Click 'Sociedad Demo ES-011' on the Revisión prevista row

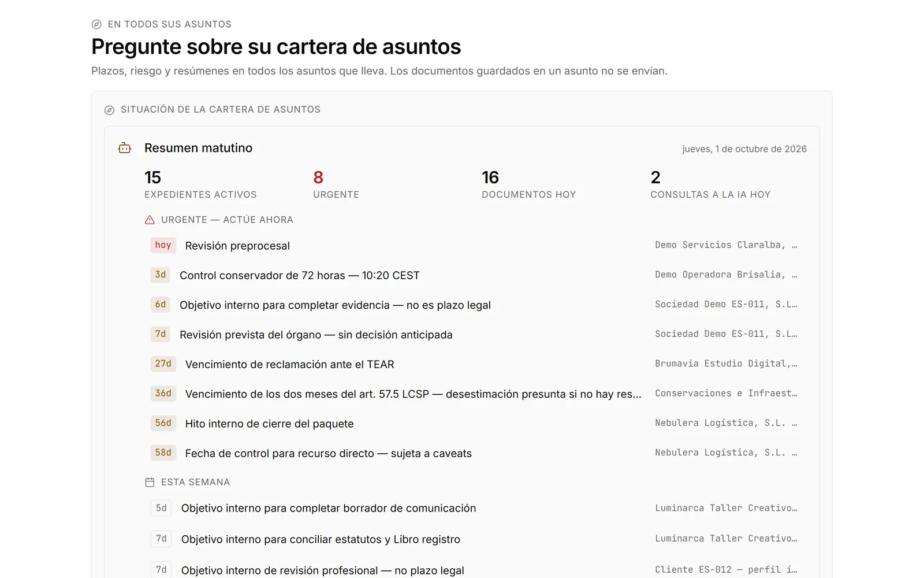(x=726, y=334)
